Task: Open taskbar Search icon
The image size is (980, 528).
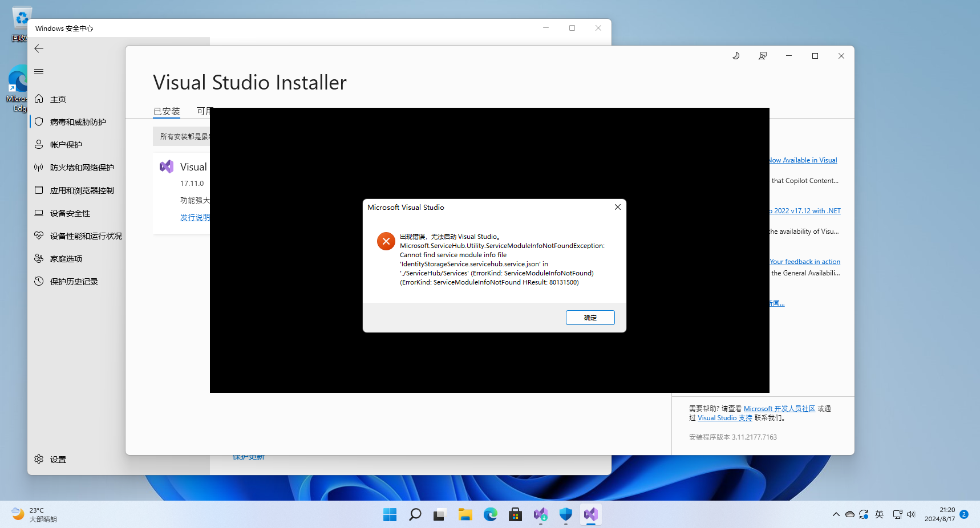Action: click(x=415, y=515)
